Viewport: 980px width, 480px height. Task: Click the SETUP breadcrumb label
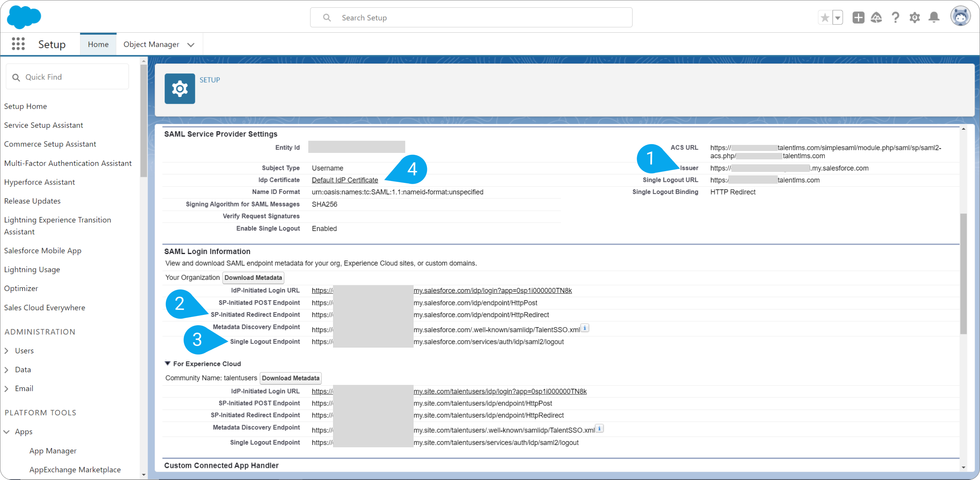tap(209, 80)
